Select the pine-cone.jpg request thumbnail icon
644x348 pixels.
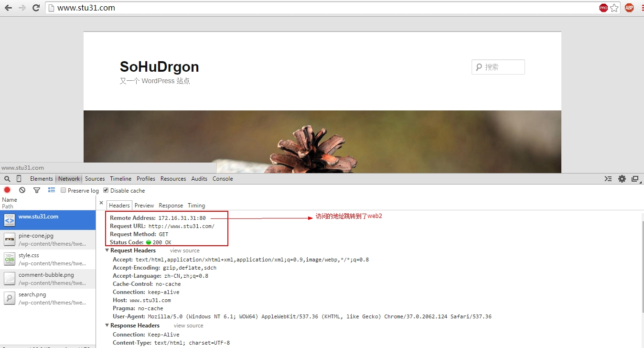click(10, 239)
